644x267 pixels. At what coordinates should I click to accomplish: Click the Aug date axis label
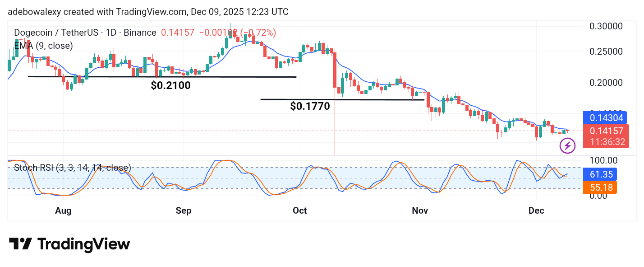coord(63,211)
